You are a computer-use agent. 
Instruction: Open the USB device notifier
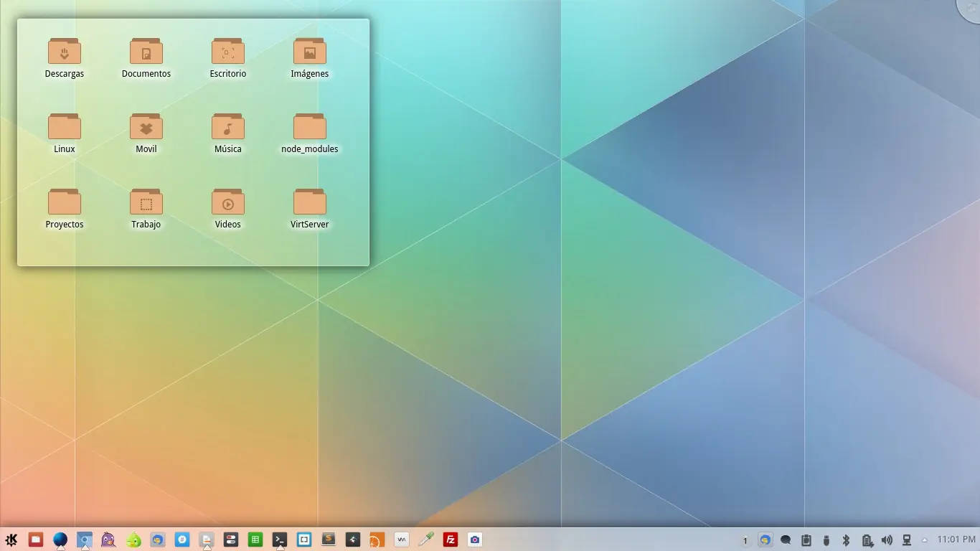[x=826, y=540]
